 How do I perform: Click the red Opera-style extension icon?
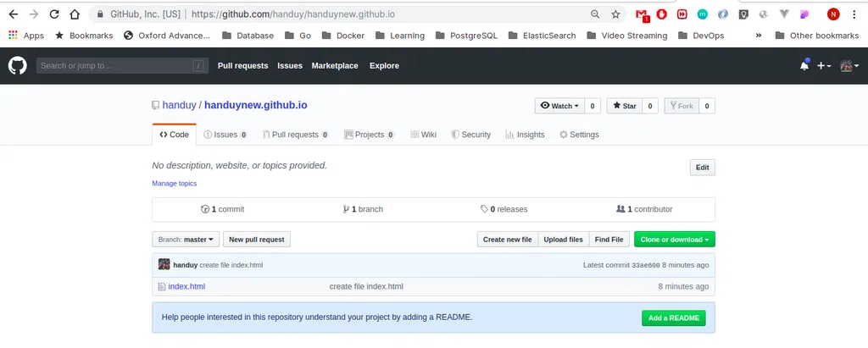click(661, 14)
